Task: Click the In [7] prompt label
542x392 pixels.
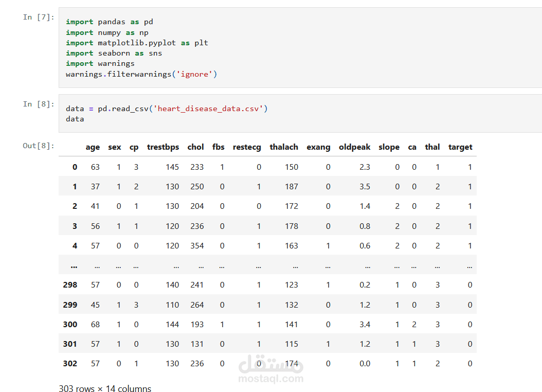Action: tap(39, 17)
